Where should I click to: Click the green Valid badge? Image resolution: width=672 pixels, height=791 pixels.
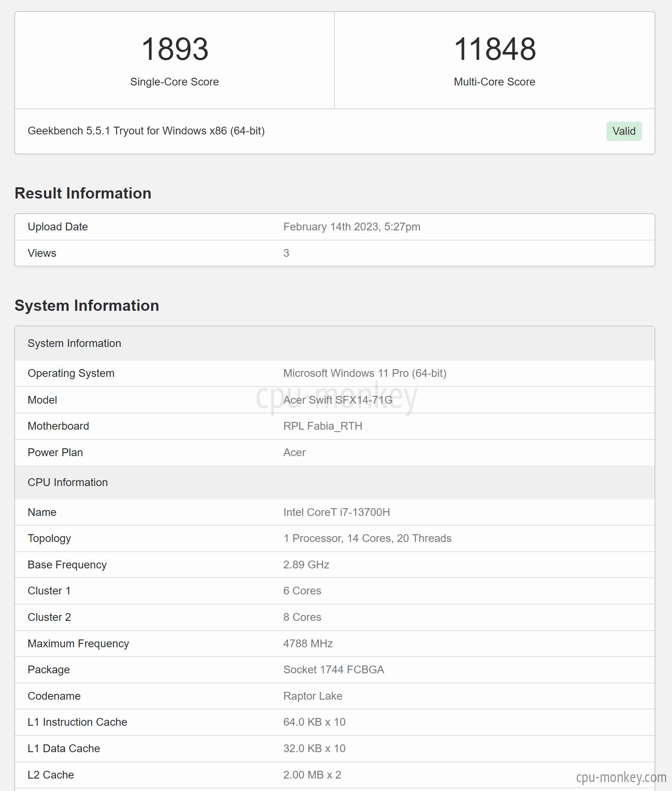tap(624, 131)
